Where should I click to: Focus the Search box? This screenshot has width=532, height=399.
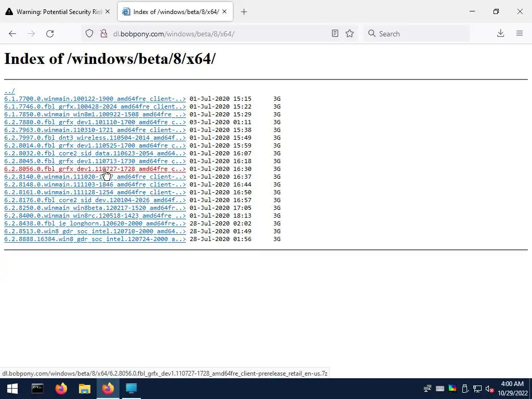417,34
